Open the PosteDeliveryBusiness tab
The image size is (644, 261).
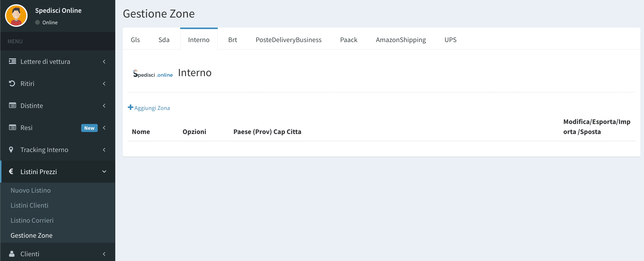[288, 40]
